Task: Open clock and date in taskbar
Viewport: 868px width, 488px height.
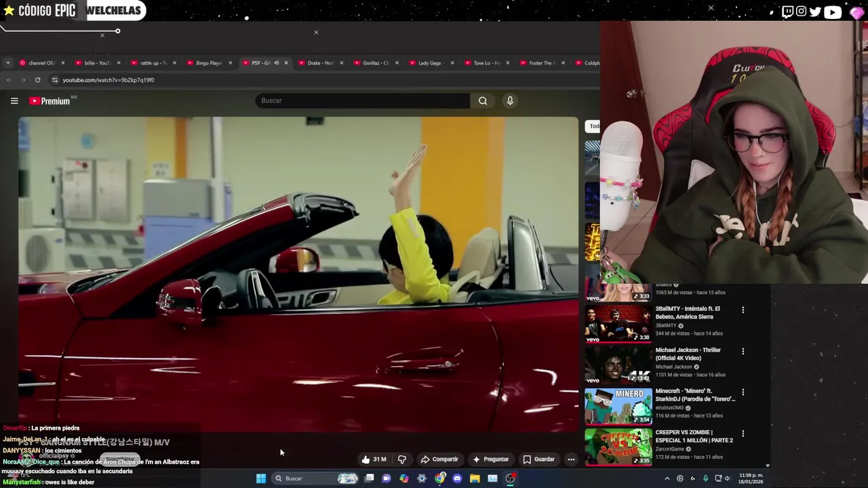Action: click(751, 479)
